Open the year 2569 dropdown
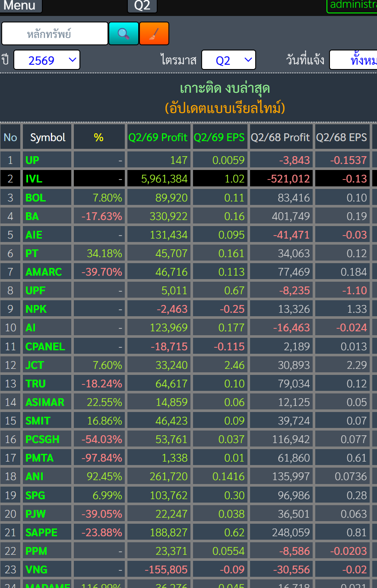This screenshot has width=377, height=588. coord(47,60)
